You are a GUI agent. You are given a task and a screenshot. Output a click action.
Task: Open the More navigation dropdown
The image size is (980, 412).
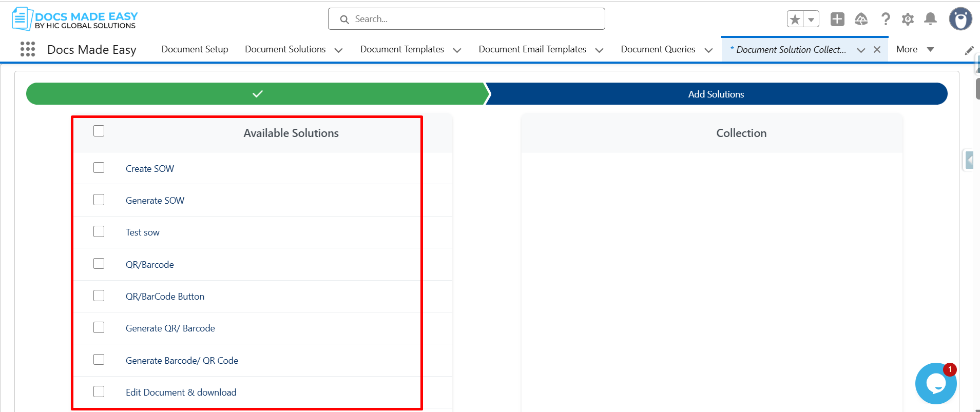[x=915, y=49]
